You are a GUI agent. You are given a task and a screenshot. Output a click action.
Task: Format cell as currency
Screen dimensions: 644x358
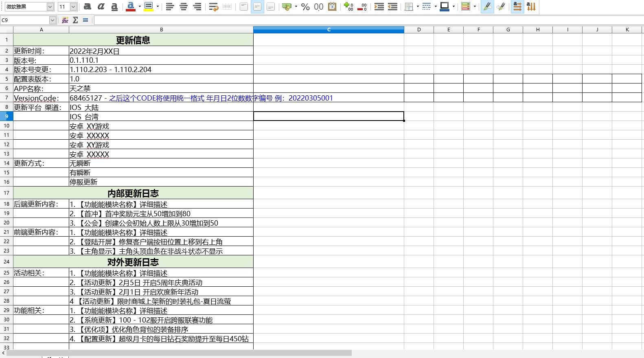287,7
